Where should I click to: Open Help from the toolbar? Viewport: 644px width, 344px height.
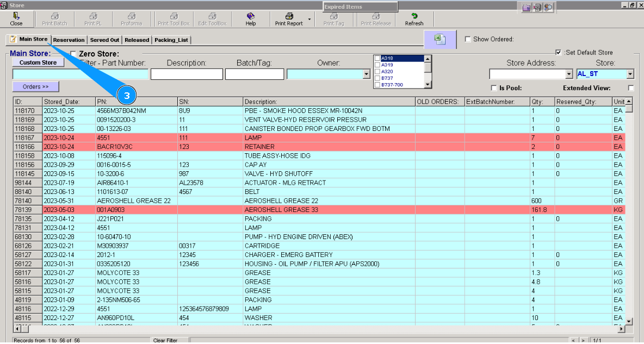(x=250, y=20)
